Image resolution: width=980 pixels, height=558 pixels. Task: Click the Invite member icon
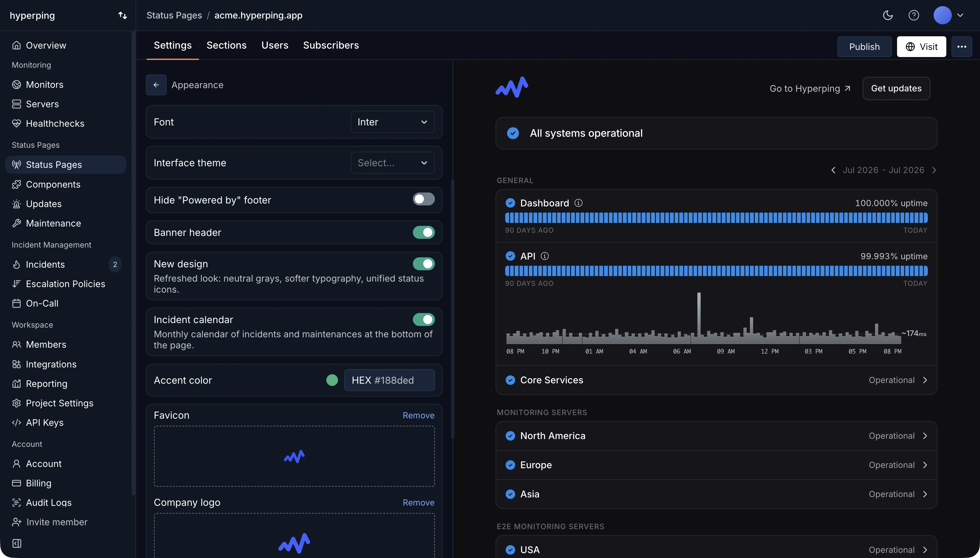17,522
